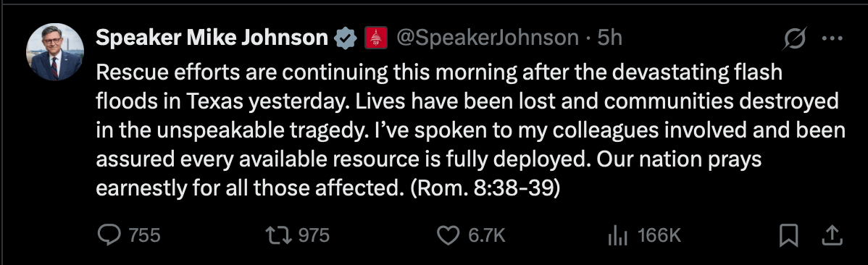Click the 166K views count
This screenshot has height=265, width=868.
(x=659, y=236)
